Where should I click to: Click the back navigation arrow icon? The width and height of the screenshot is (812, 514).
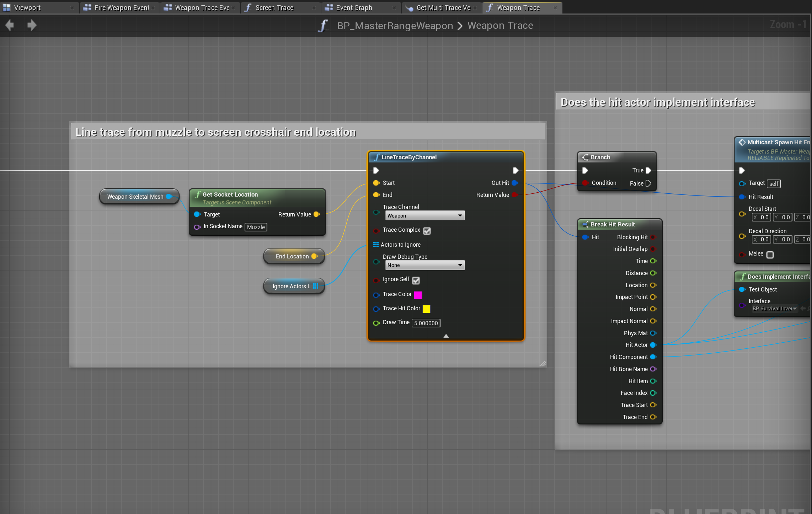10,25
